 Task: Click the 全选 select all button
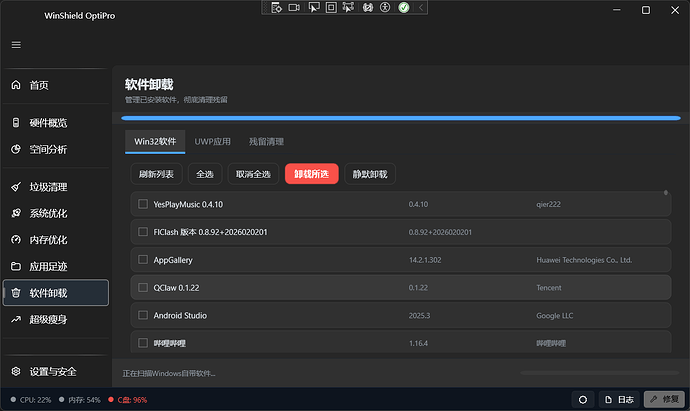(205, 174)
